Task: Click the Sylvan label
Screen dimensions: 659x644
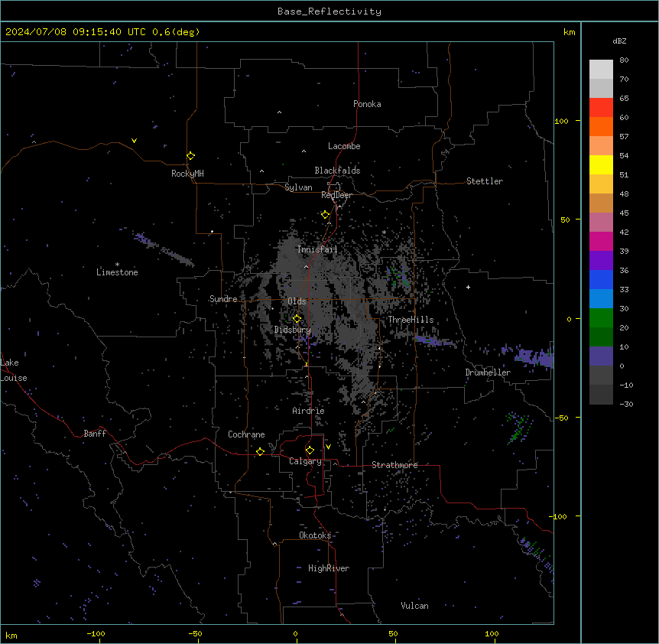Action: 298,187
